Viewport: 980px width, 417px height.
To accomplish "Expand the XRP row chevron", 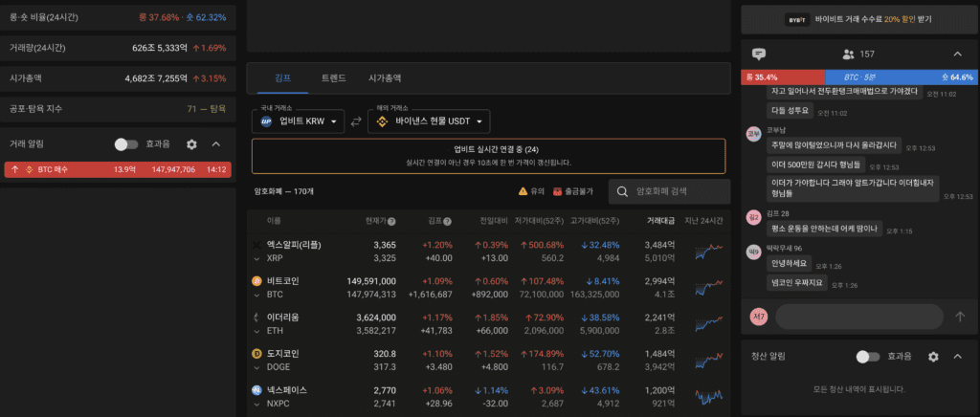I will pyautogui.click(x=256, y=258).
